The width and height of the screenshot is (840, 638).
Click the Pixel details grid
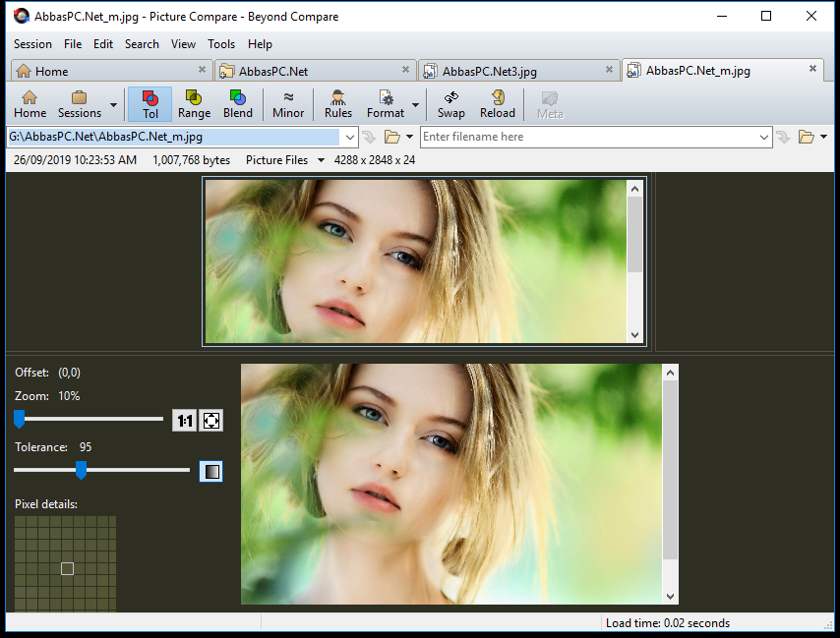click(x=65, y=563)
